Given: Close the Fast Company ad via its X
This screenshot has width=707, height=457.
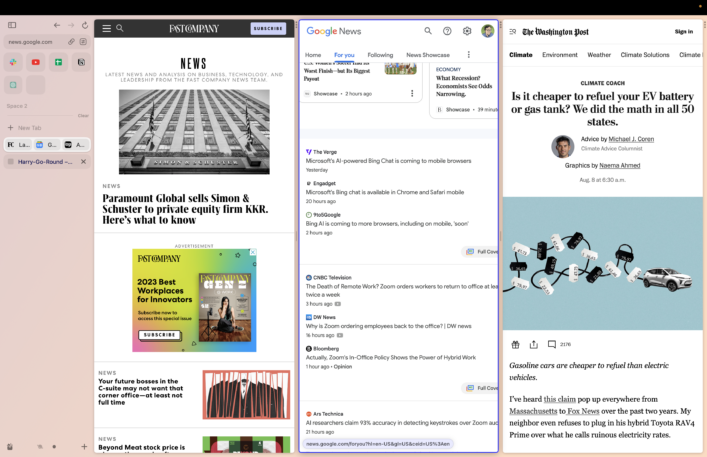Looking at the screenshot, I should [x=253, y=252].
